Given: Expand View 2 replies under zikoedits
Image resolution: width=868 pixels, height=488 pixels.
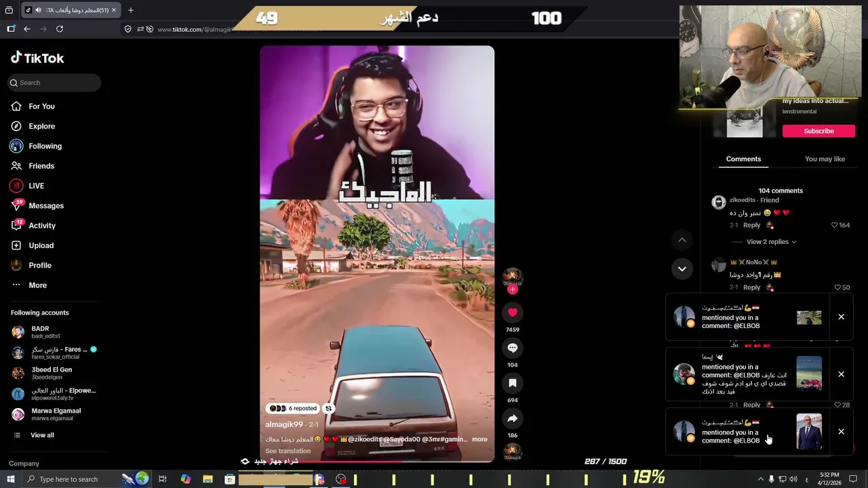Looking at the screenshot, I should click(x=771, y=242).
